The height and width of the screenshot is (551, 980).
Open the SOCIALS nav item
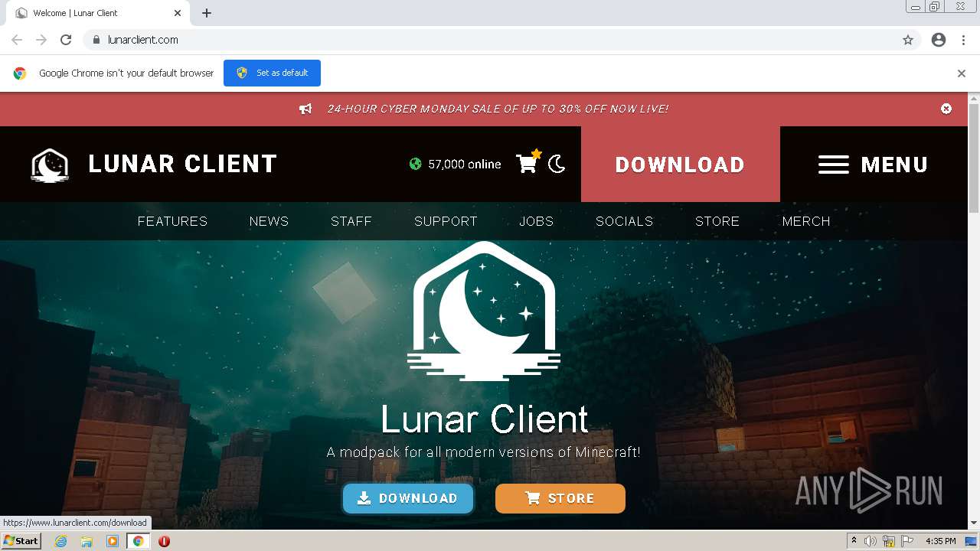click(624, 221)
